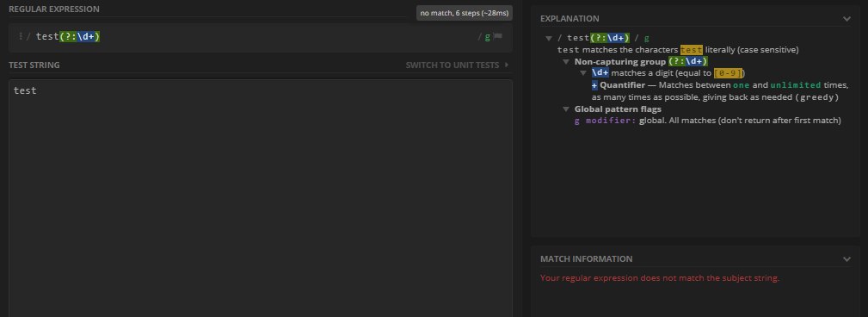The height and width of the screenshot is (317, 868).
Task: Collapse the \d+ digit explanation node
Action: [x=583, y=73]
